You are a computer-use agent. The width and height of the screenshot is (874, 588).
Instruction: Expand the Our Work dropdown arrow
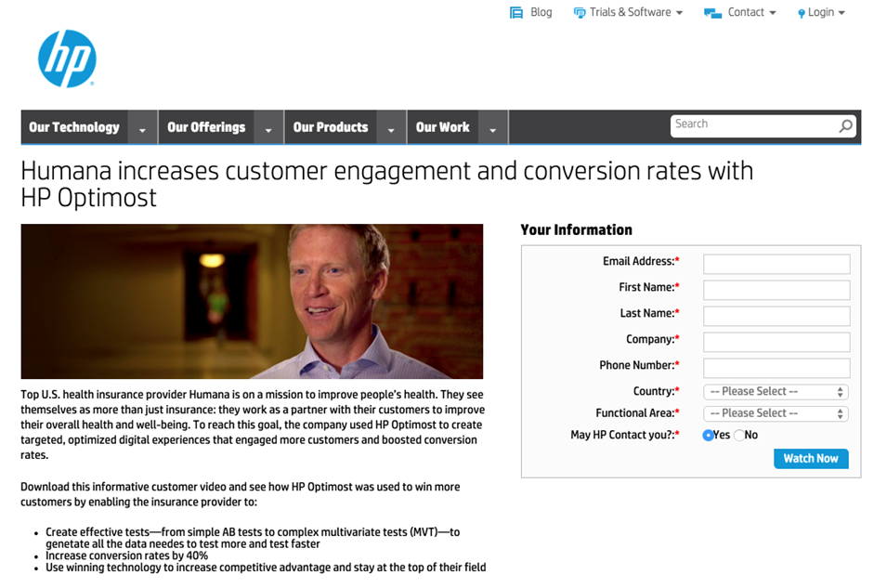(493, 127)
